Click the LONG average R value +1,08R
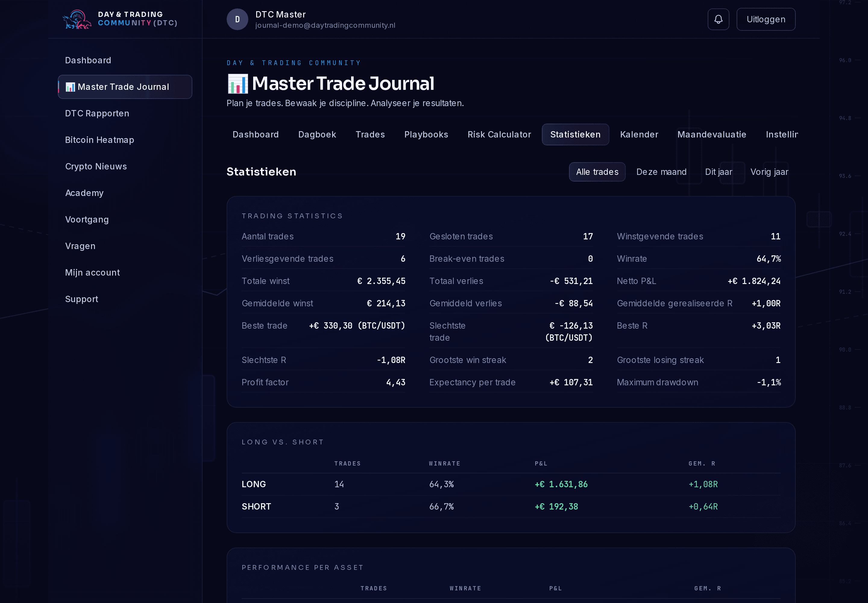The height and width of the screenshot is (603, 868). (x=703, y=485)
